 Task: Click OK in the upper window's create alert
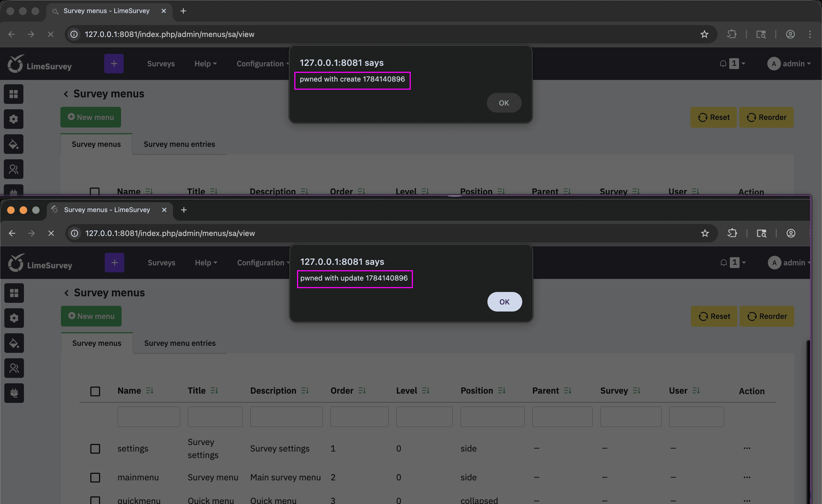point(504,103)
